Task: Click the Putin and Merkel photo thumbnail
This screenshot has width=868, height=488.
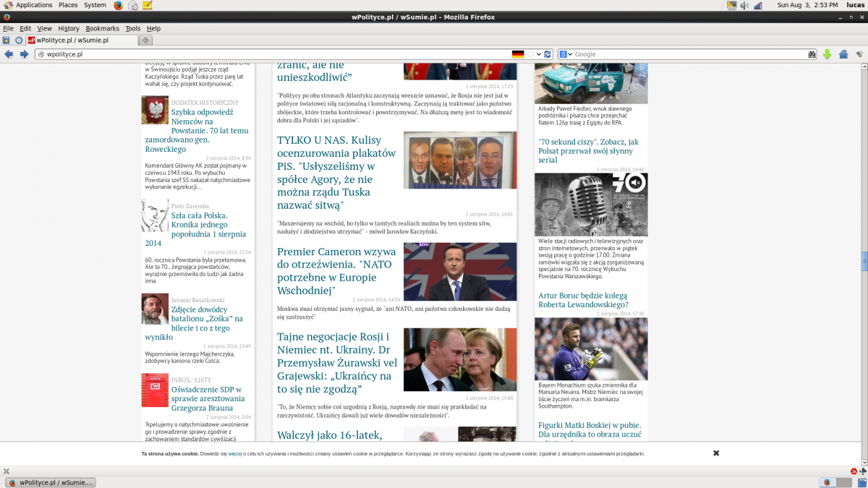Action: click(x=460, y=360)
